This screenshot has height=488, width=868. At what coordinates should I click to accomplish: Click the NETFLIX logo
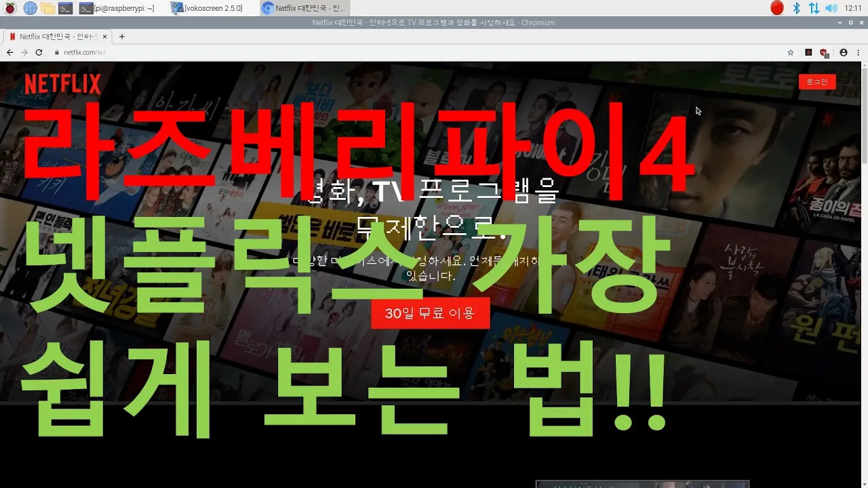(62, 84)
